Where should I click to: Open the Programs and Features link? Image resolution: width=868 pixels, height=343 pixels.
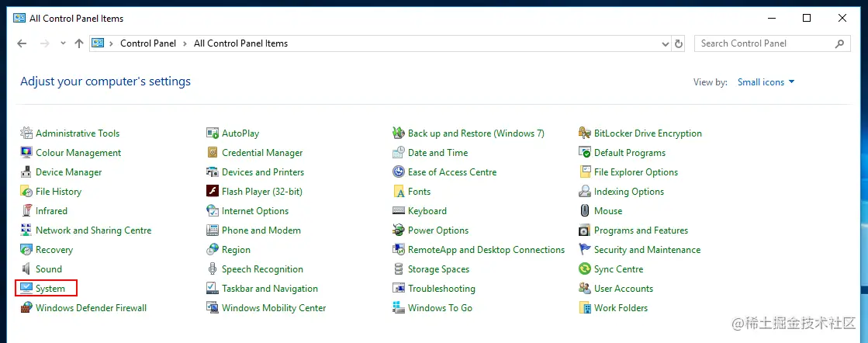[x=641, y=230]
